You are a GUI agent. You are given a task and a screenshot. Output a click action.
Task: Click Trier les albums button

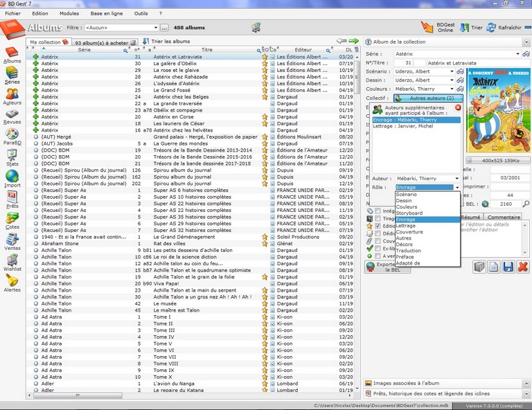tap(166, 42)
